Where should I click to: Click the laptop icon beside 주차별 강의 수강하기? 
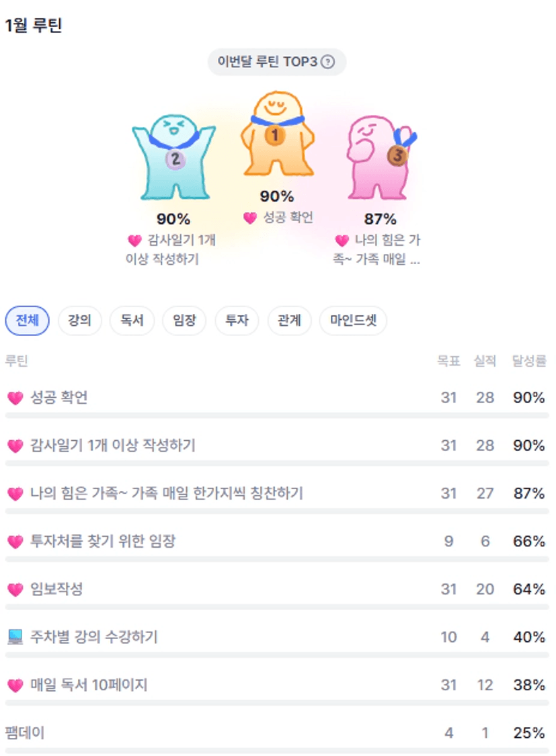point(15,637)
